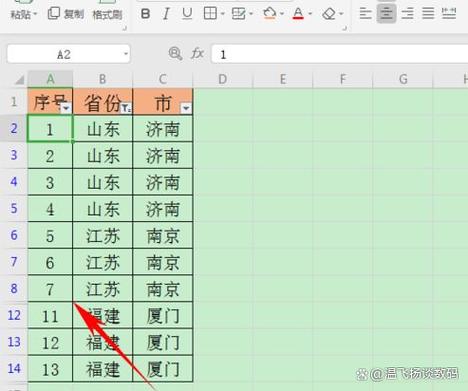The width and height of the screenshot is (468, 391).
Task: Open the Name Box dropdown arrow
Action: (126, 54)
